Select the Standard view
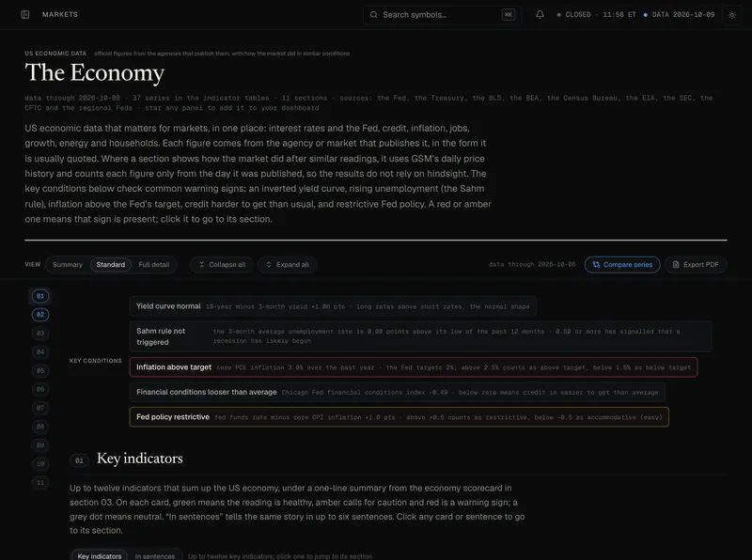The image size is (752, 560). 110,265
